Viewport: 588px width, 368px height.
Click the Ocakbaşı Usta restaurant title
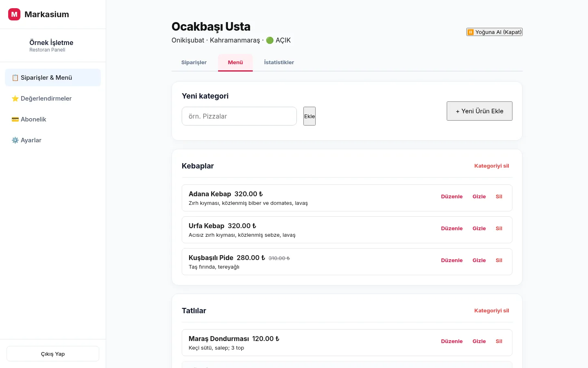(x=211, y=27)
